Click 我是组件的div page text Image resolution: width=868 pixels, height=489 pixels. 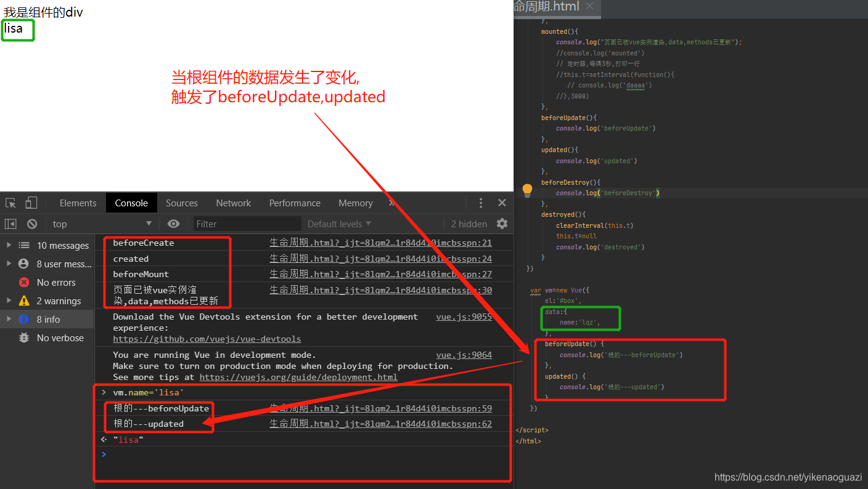pos(43,12)
